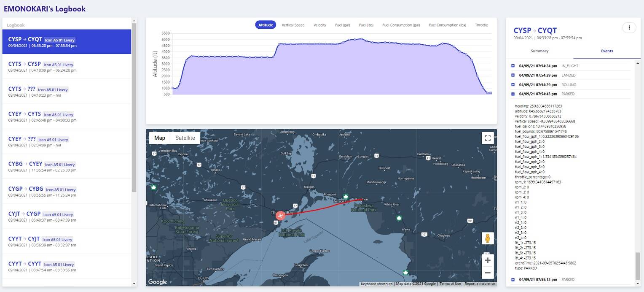Select the Throttle chart option

(481, 25)
